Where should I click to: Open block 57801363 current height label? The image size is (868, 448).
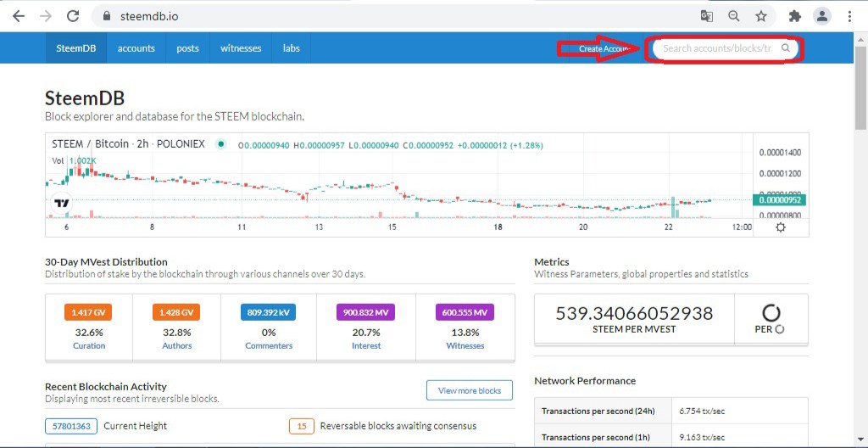point(71,427)
